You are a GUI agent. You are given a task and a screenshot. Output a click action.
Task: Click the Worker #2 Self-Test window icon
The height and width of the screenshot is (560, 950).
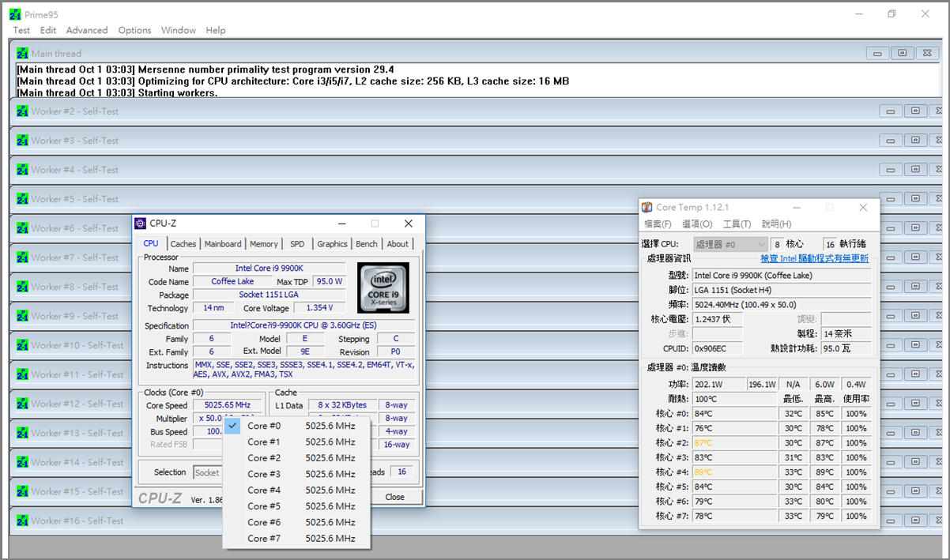pyautogui.click(x=22, y=111)
